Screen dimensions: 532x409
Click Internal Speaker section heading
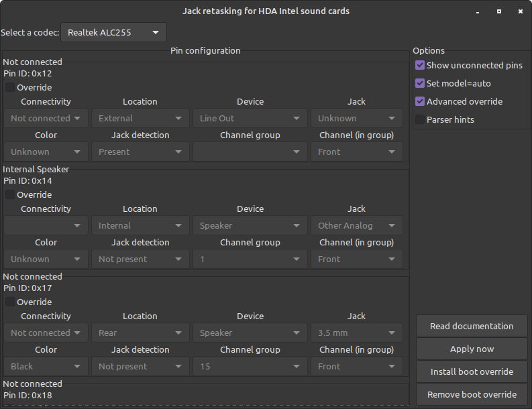(x=36, y=169)
